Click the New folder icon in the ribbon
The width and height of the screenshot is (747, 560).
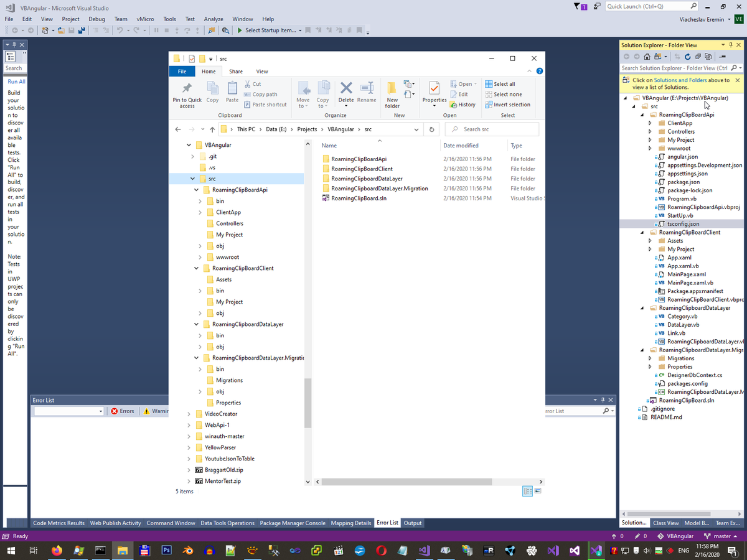(x=392, y=87)
